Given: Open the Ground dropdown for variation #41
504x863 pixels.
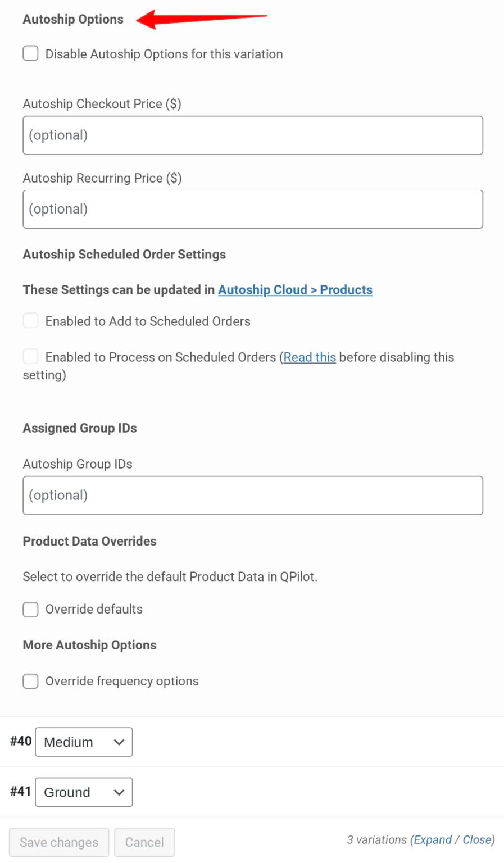Looking at the screenshot, I should [83, 792].
